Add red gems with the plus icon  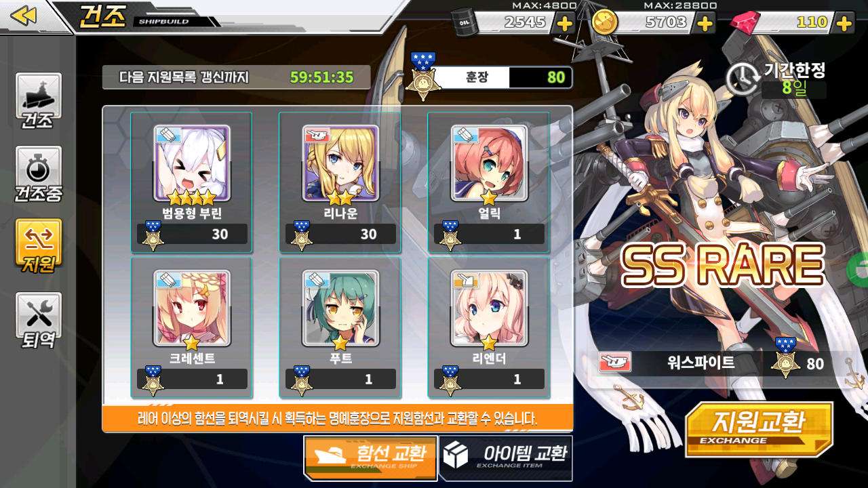(844, 23)
